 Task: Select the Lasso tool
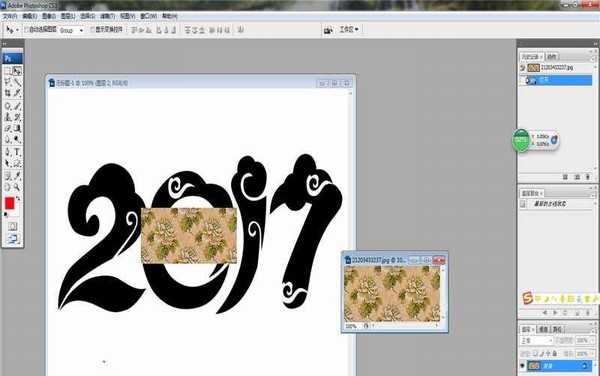click(8, 82)
